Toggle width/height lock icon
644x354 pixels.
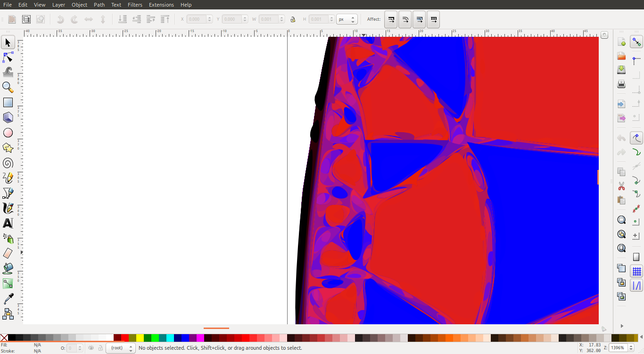pos(293,19)
